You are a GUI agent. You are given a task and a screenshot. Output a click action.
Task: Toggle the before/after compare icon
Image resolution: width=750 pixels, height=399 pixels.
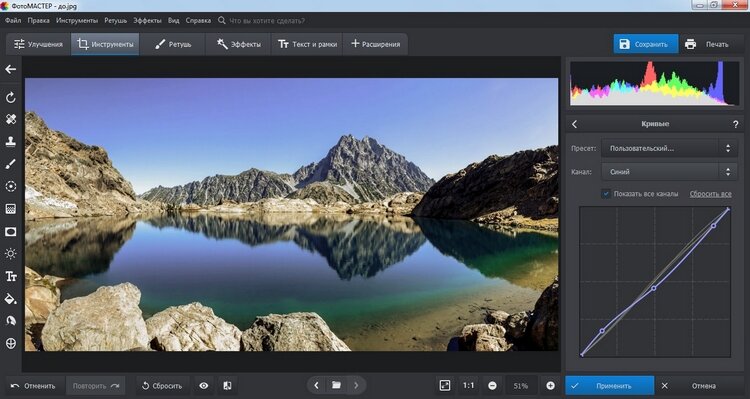click(x=228, y=386)
